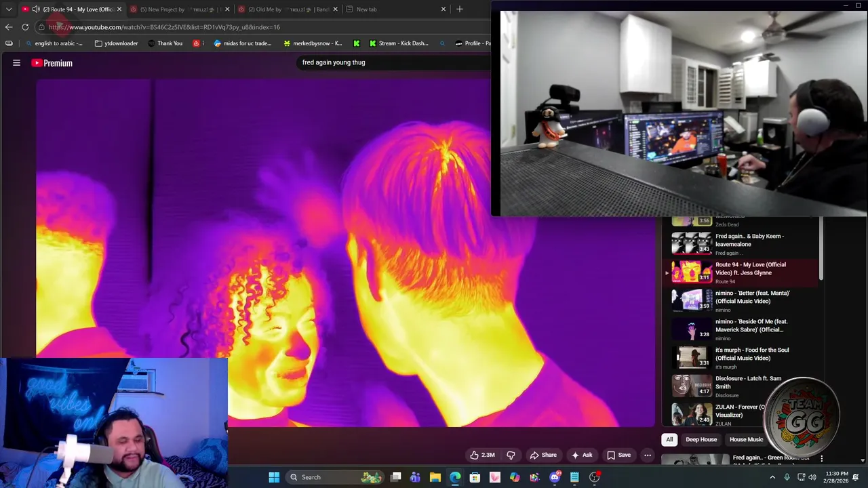This screenshot has width=868, height=488.
Task: Open more actions three-dot menu under video
Action: (648, 455)
